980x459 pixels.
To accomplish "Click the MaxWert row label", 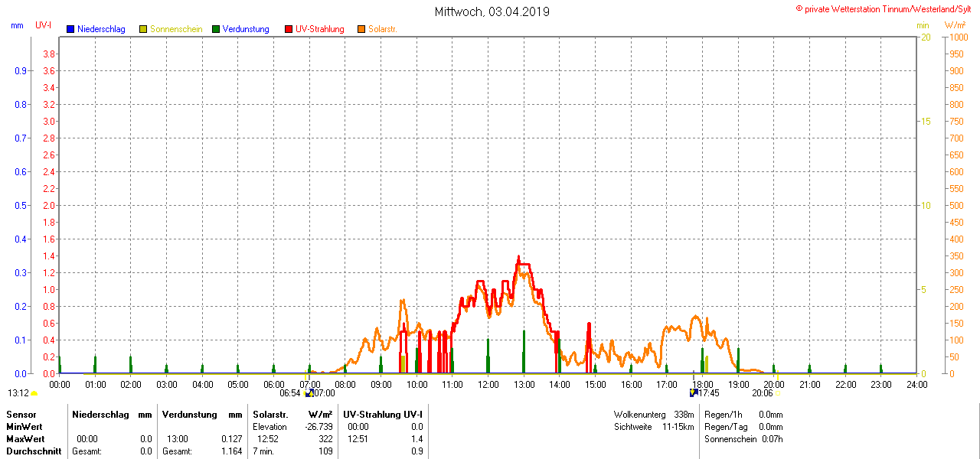I will (x=25, y=439).
